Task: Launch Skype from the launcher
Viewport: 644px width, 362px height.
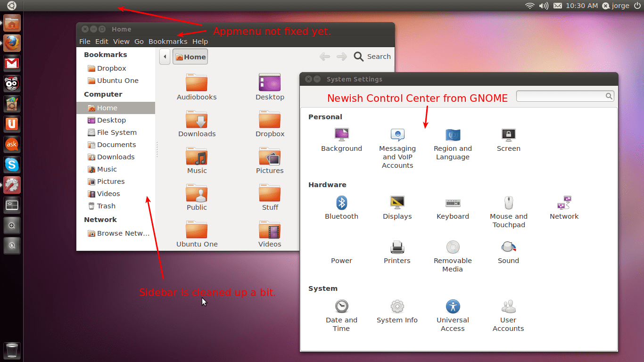Action: click(x=12, y=165)
